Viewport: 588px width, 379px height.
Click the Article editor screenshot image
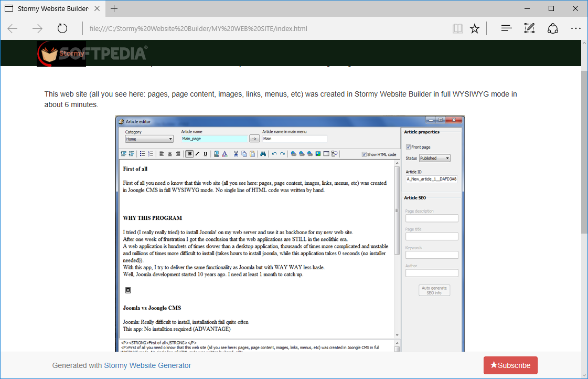coord(290,234)
